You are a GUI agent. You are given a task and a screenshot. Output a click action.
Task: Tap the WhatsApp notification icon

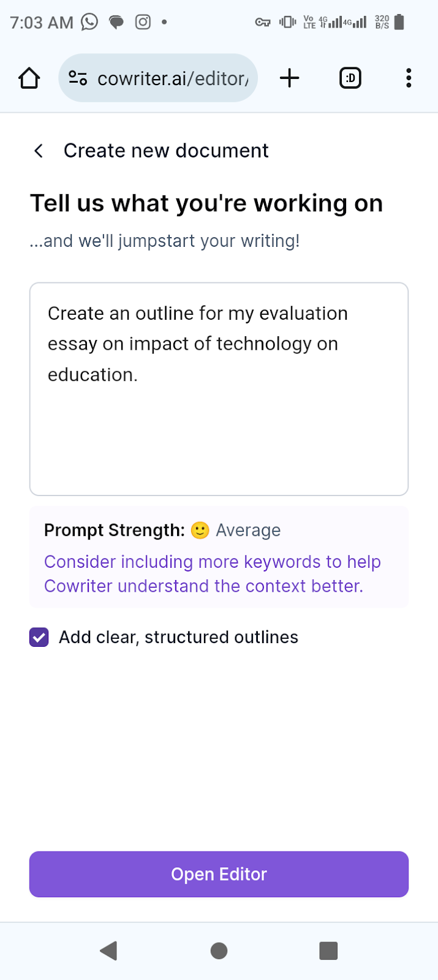(x=89, y=22)
